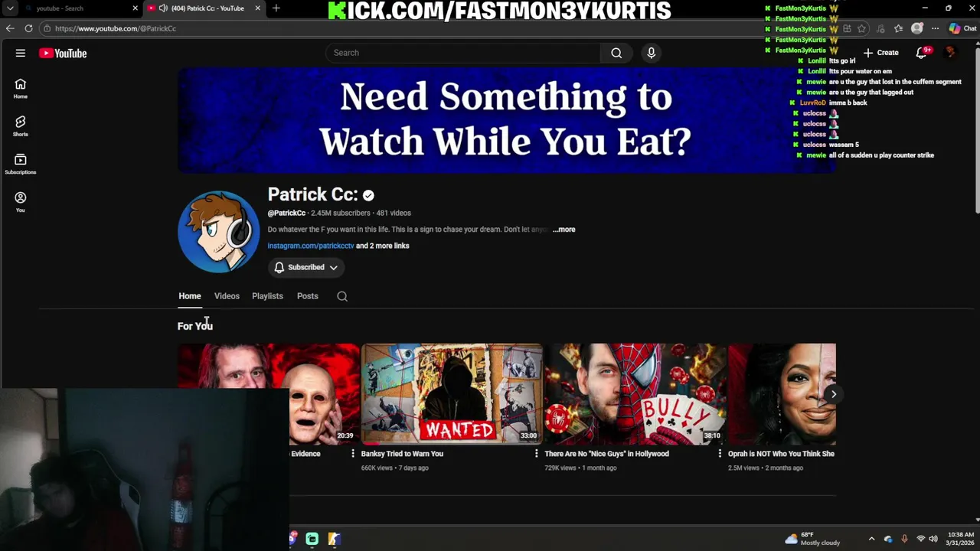Open the browser tab search chevron
Screen dimensions: 980x551
[10, 8]
